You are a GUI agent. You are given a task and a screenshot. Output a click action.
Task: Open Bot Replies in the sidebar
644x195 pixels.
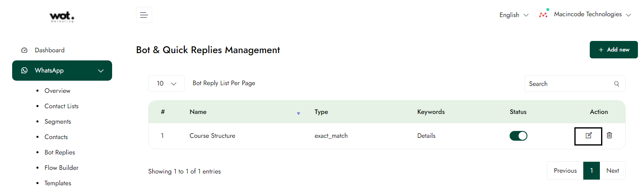60,152
